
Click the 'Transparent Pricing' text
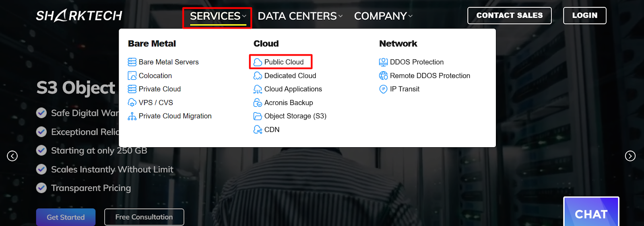tap(91, 188)
